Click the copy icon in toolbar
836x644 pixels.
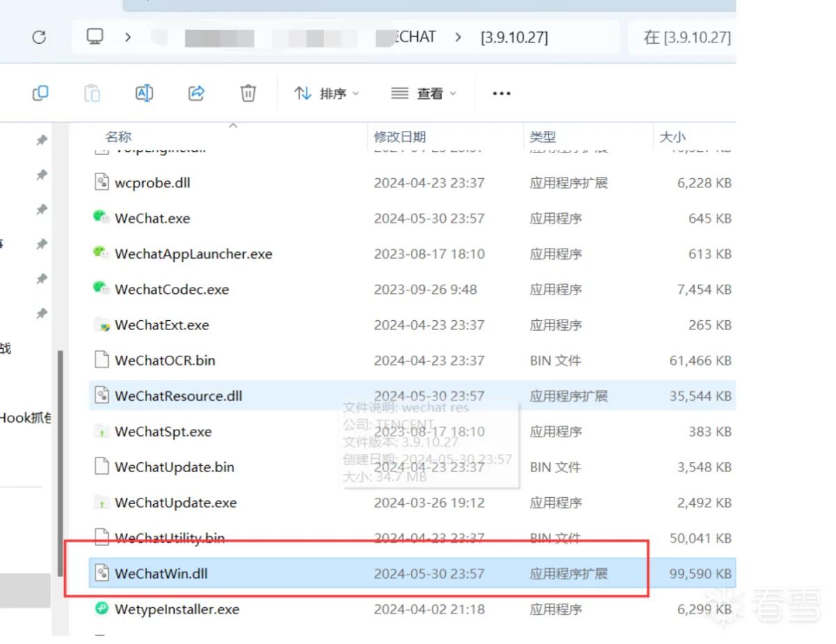tap(40, 93)
